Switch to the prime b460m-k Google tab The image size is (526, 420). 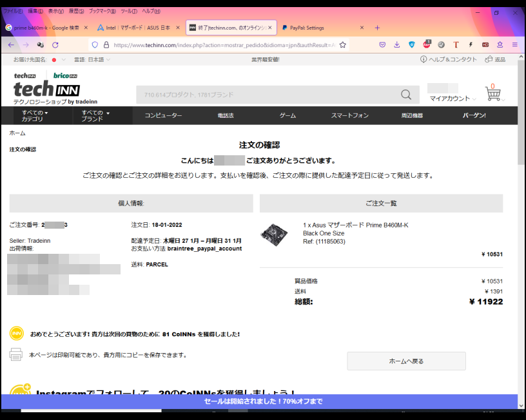pyautogui.click(x=46, y=28)
